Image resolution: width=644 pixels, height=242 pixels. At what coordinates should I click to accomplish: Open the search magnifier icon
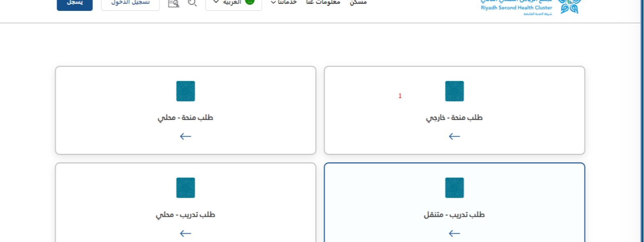pos(192,3)
